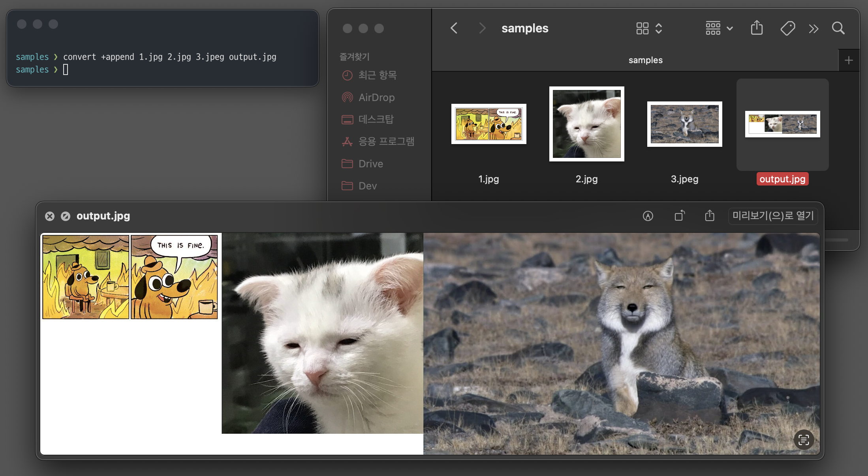Select the 2.jpg cat thumbnail
The height and width of the screenshot is (476, 868).
click(586, 124)
